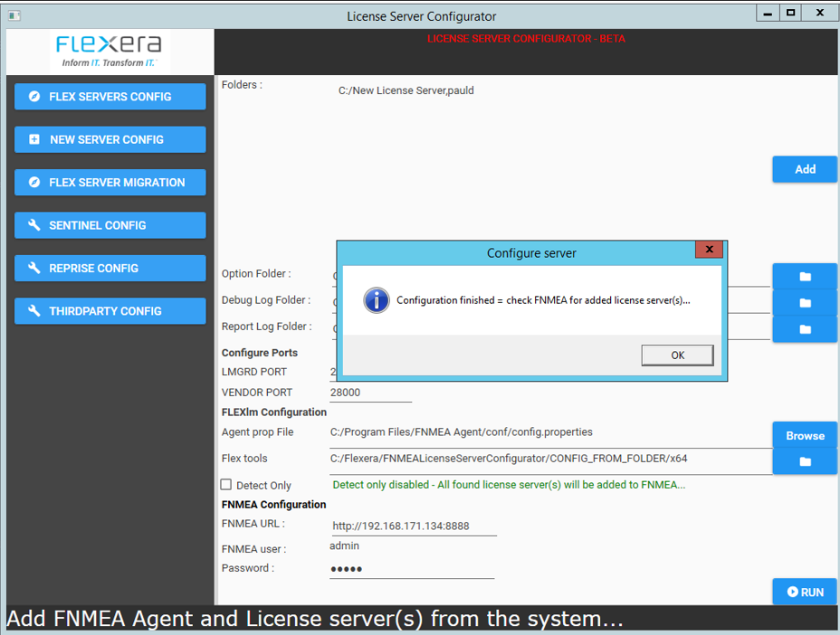Open the Debug Log Folder browse icon

[805, 302]
